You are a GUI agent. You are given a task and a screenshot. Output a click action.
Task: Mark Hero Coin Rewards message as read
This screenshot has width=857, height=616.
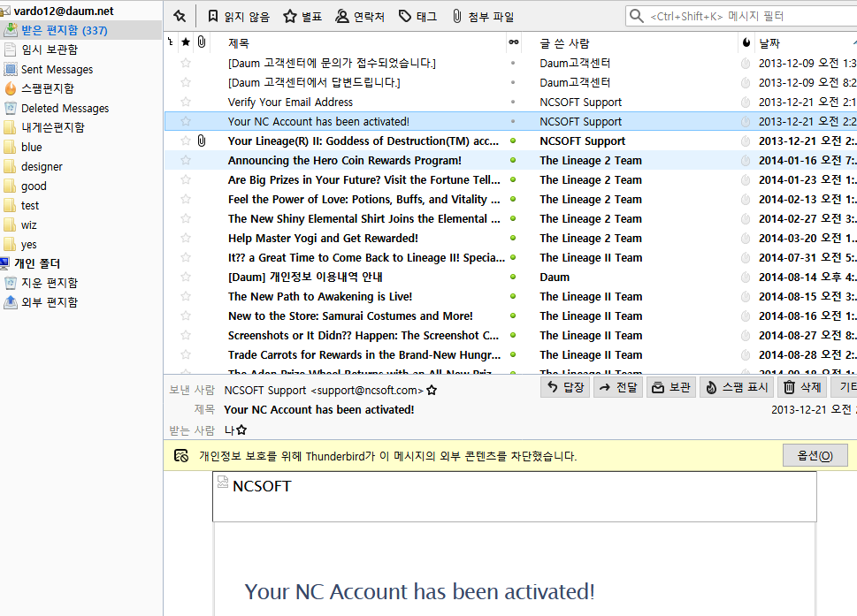coord(513,160)
